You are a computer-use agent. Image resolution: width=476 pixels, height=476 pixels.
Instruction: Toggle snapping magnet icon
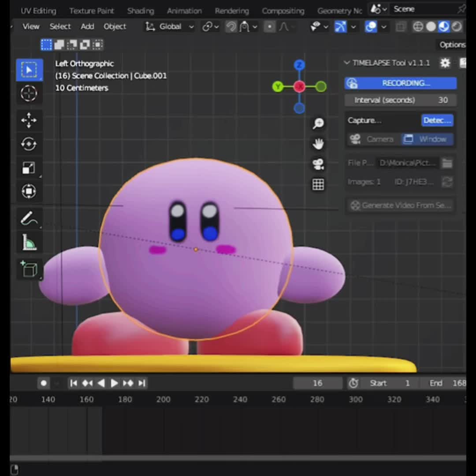231,27
